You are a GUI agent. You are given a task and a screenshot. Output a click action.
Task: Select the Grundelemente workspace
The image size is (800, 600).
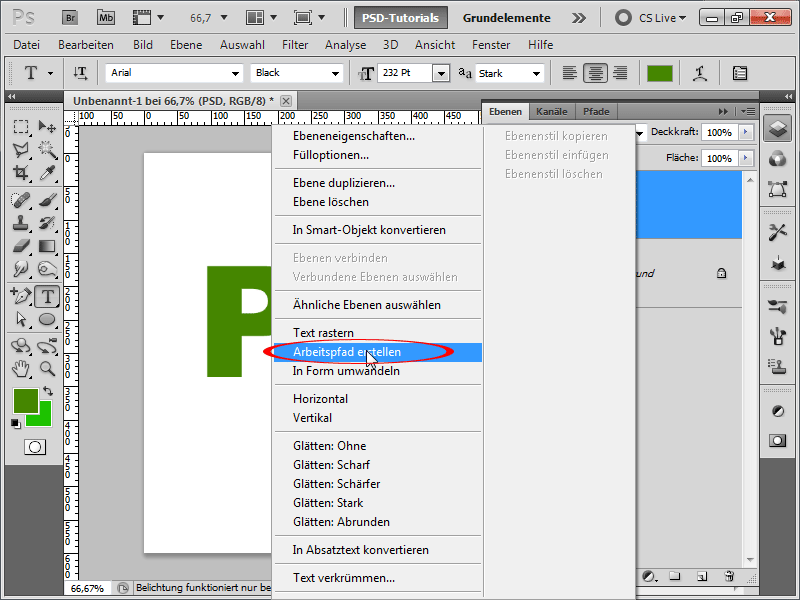(507, 18)
